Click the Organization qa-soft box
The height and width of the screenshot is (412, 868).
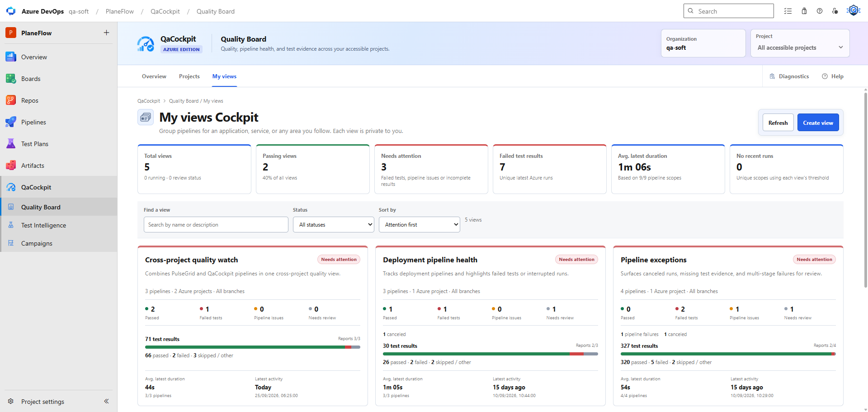coord(703,43)
